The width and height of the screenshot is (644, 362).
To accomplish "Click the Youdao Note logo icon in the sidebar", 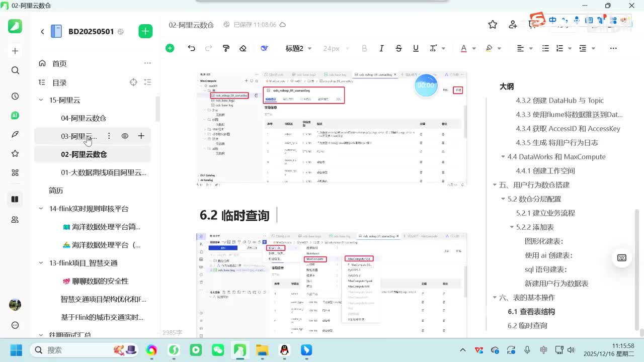I will (15, 26).
